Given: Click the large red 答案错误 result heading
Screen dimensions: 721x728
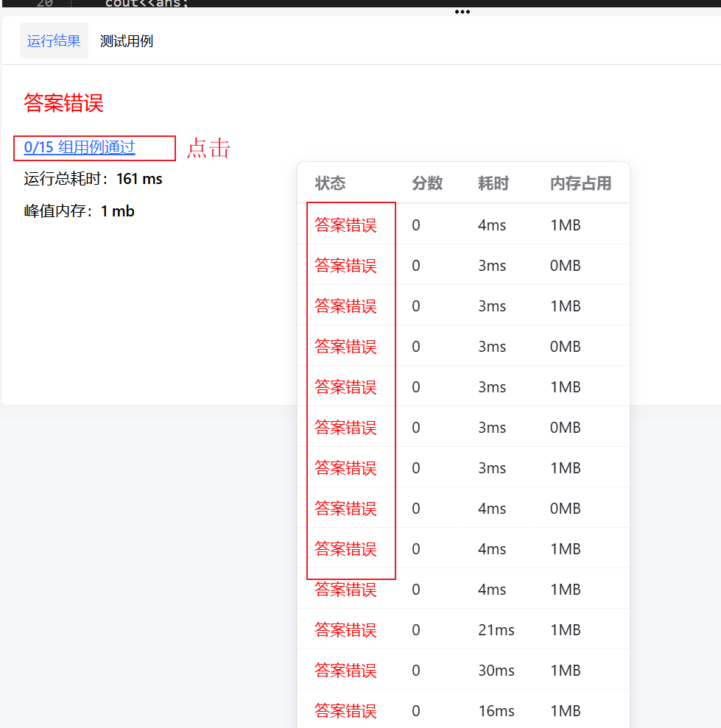Looking at the screenshot, I should point(63,103).
